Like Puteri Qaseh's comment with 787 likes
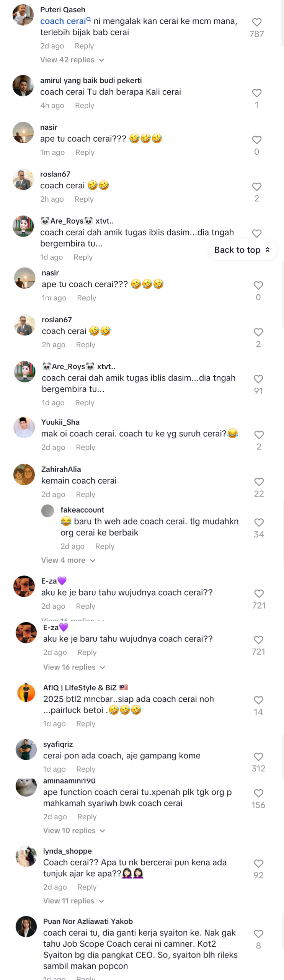Image resolution: width=284 pixels, height=980 pixels. (x=256, y=22)
